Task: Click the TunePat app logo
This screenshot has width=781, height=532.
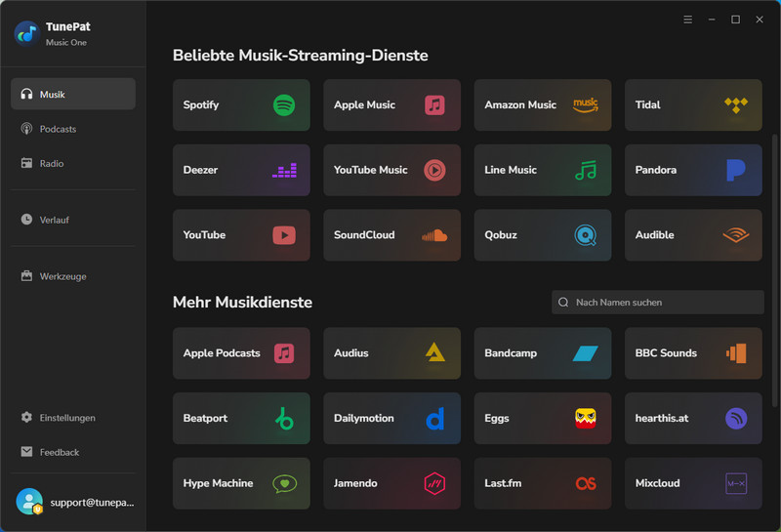Action: (x=27, y=34)
